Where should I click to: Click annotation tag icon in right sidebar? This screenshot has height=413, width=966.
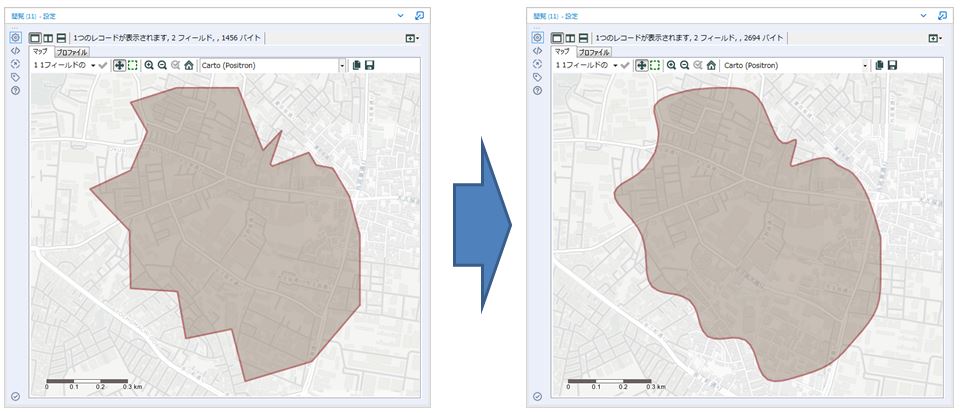tap(537, 77)
